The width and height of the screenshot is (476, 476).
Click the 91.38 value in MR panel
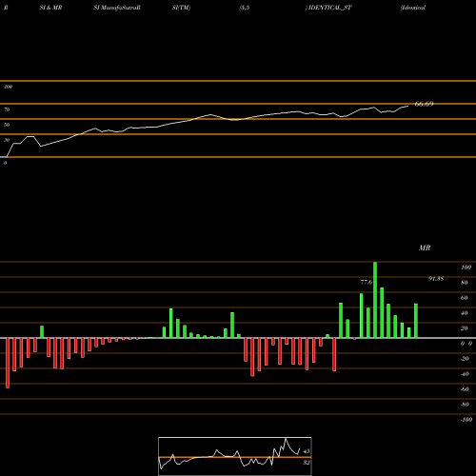pos(436,279)
